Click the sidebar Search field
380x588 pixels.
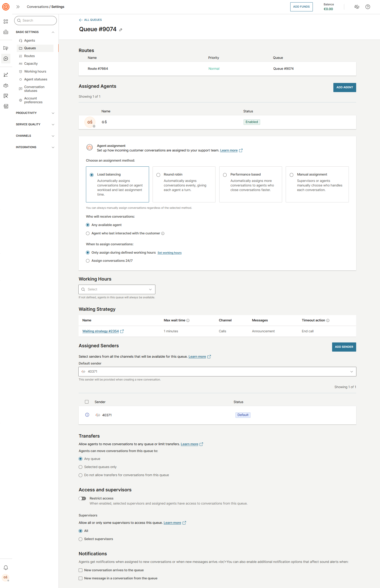tap(35, 21)
